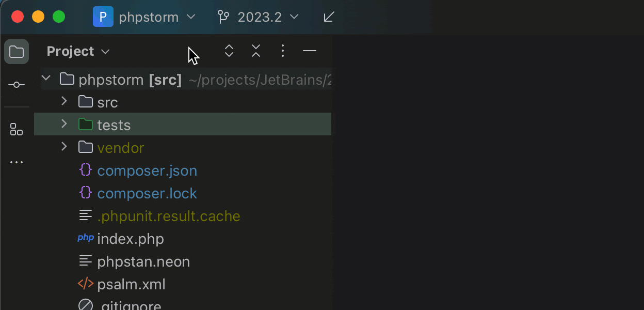Open the 2023.2 branch dropdown

click(259, 17)
